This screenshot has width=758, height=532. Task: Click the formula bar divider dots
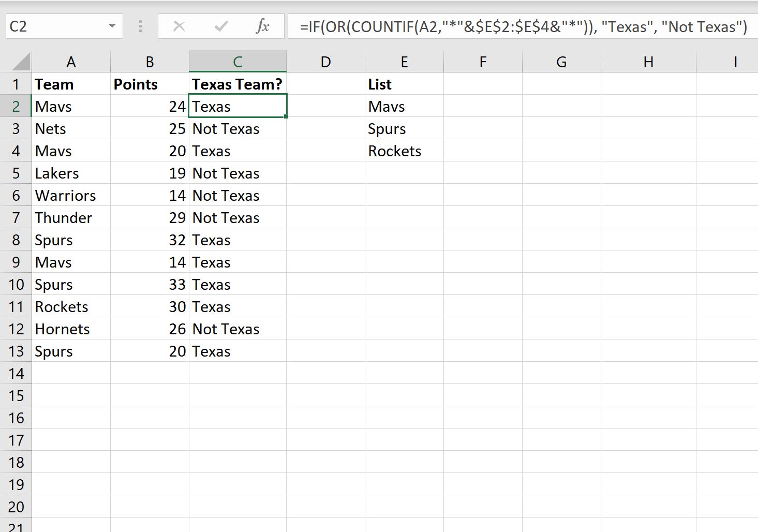(x=140, y=26)
